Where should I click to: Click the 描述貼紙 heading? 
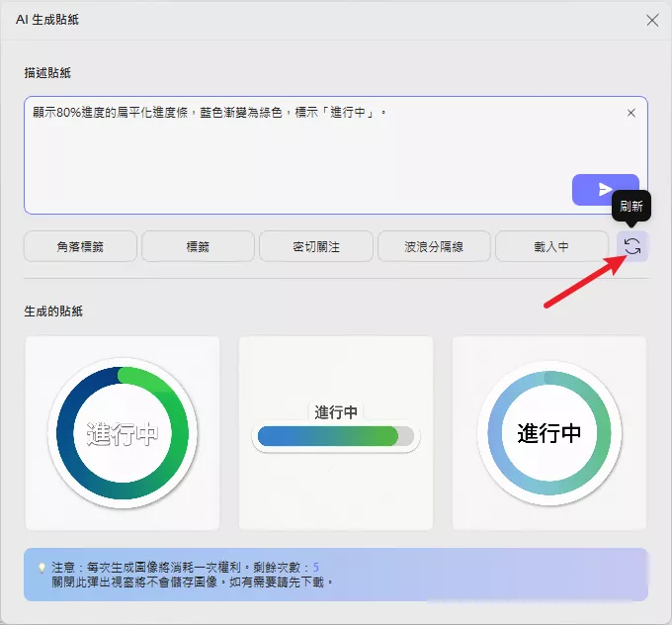pyautogui.click(x=47, y=73)
